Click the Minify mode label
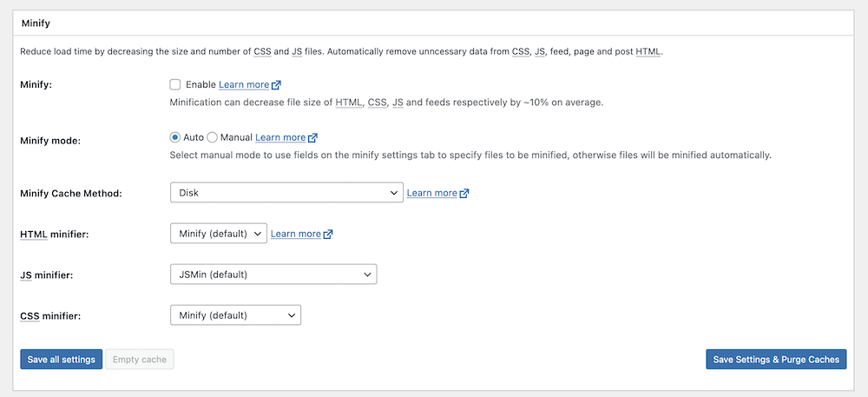868x397 pixels. coord(50,141)
